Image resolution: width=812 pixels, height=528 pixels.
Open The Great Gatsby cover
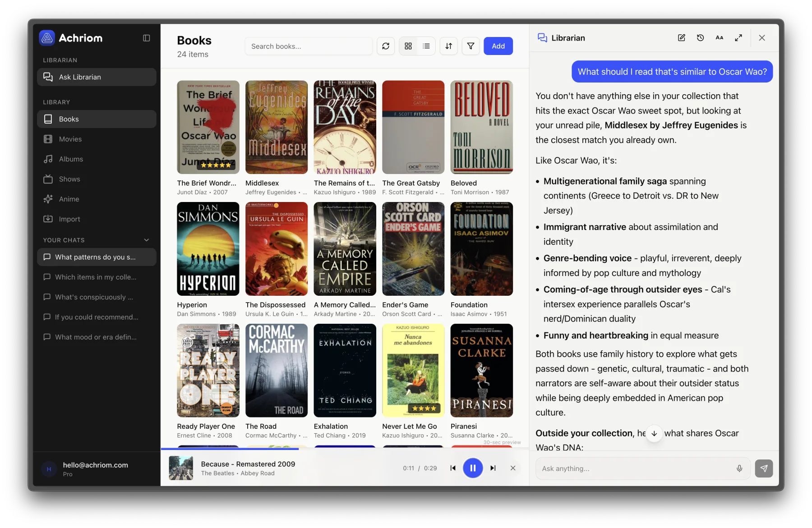coord(413,127)
